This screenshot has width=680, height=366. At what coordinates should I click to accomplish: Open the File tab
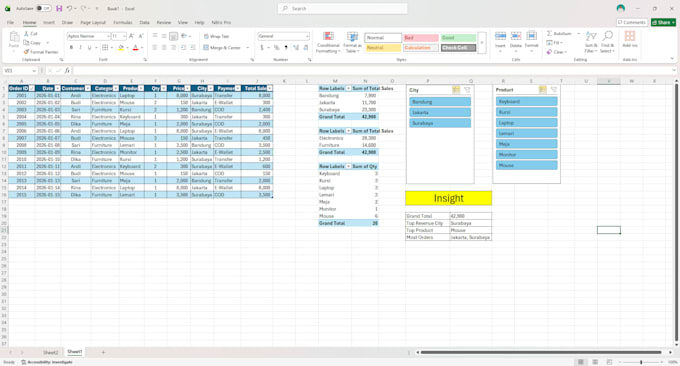pyautogui.click(x=10, y=22)
